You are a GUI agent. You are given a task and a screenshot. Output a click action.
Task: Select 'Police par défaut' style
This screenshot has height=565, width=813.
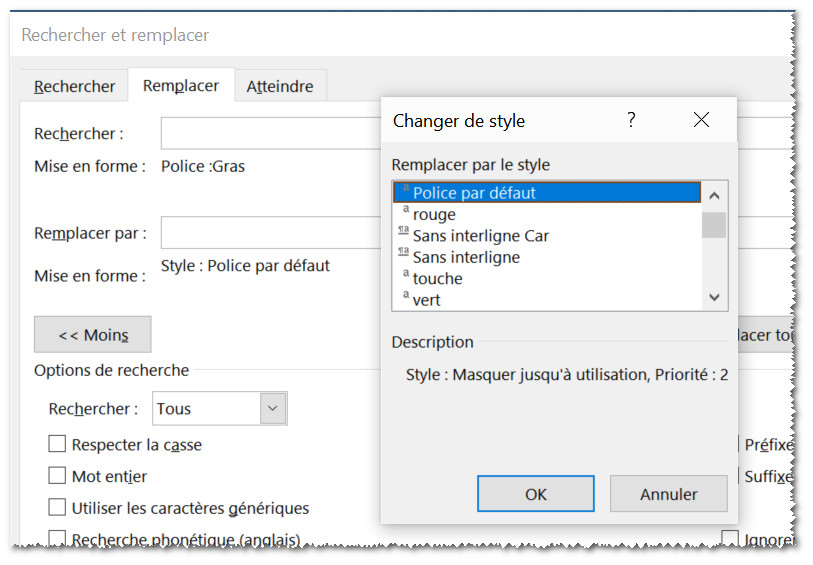475,193
